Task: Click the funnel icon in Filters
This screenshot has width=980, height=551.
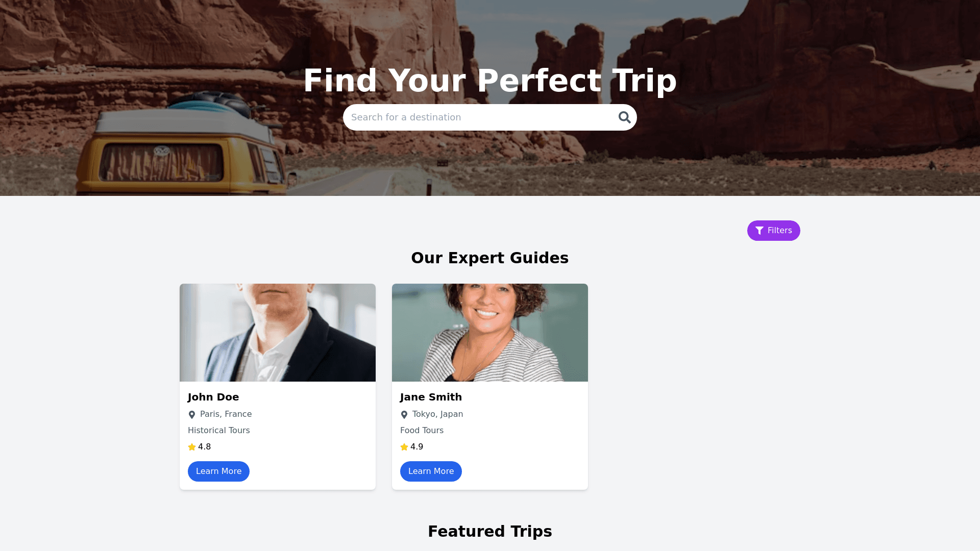Action: click(759, 231)
